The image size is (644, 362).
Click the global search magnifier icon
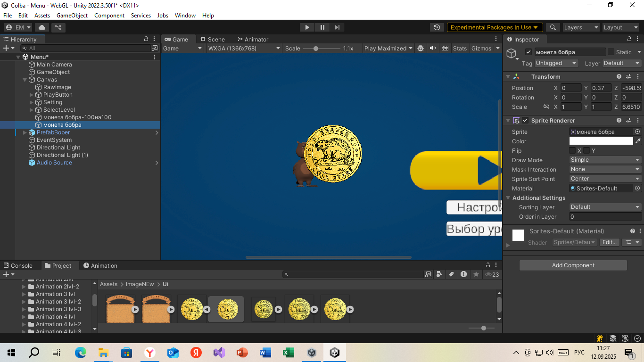[553, 27]
